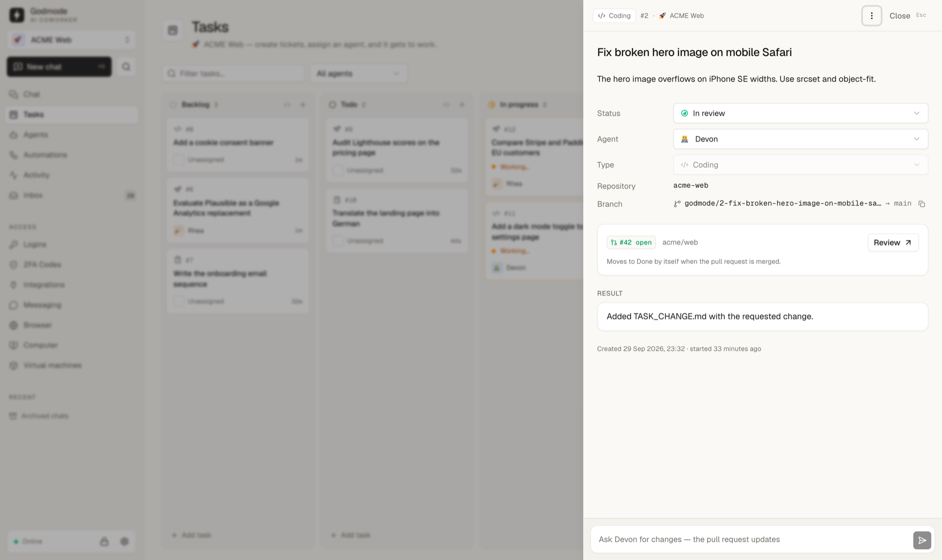Focus the Ask Devon for changes input

753,539
